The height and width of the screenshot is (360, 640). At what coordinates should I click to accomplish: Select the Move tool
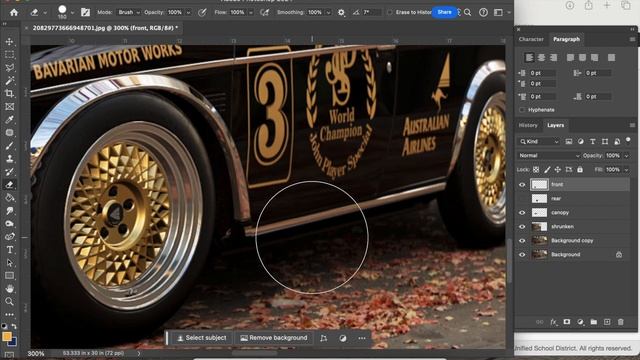[x=9, y=42]
